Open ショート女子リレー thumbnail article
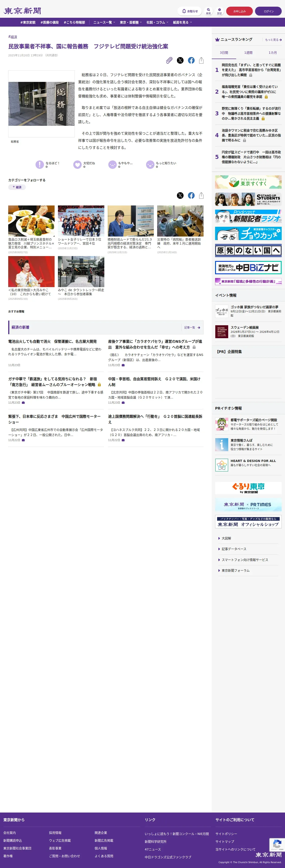The height and width of the screenshot is (868, 285). (81, 221)
